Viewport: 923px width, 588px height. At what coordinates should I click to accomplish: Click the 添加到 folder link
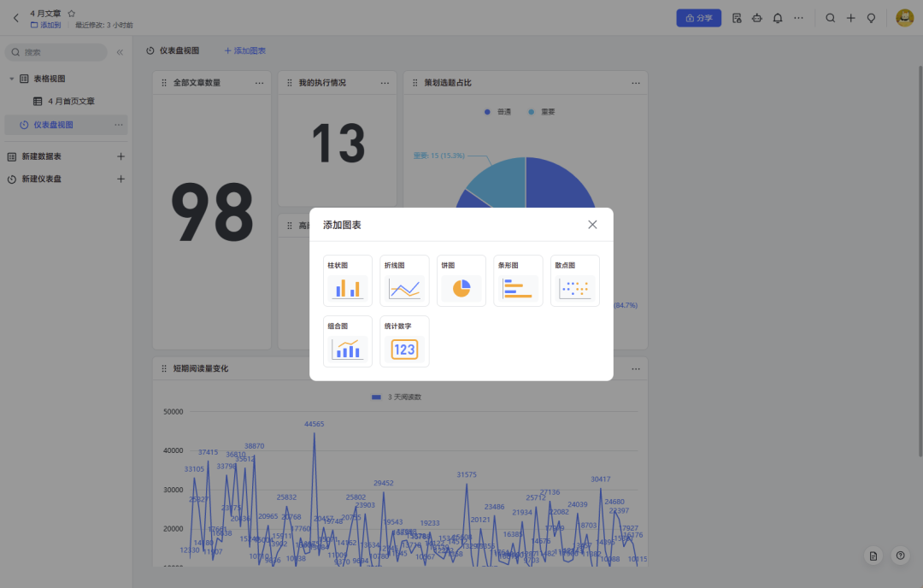[x=46, y=26]
